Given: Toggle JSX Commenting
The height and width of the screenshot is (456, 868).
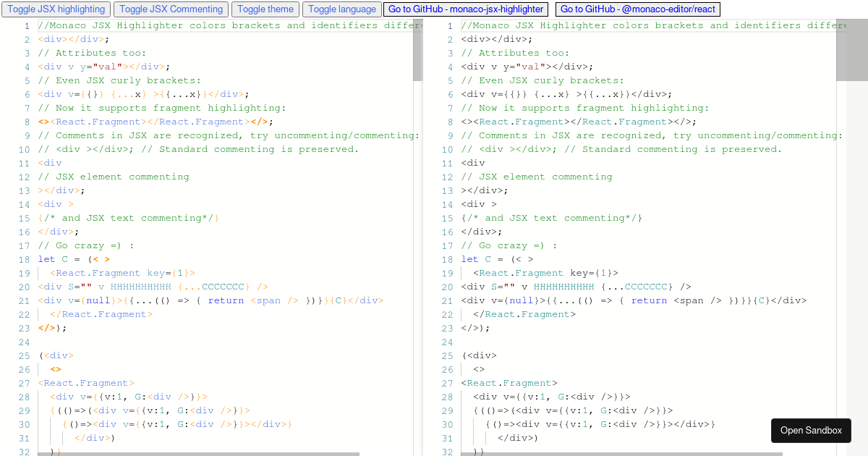Looking at the screenshot, I should (x=171, y=9).
